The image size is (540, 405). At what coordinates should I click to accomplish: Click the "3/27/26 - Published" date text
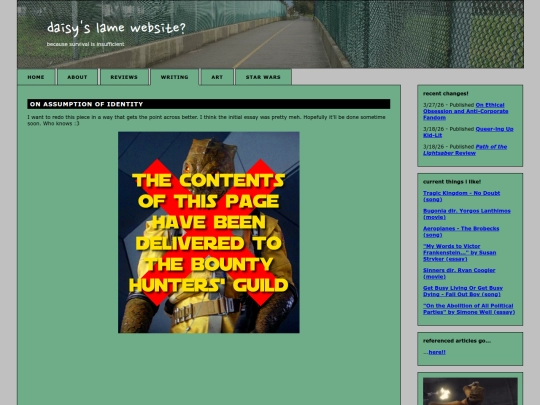coord(448,105)
